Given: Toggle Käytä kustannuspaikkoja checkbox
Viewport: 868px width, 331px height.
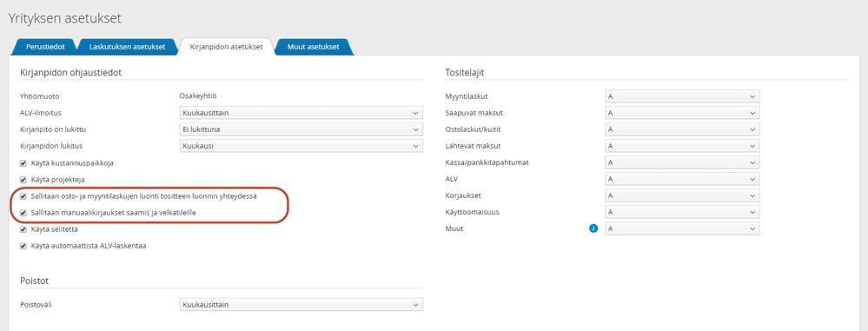Looking at the screenshot, I should click(x=23, y=163).
